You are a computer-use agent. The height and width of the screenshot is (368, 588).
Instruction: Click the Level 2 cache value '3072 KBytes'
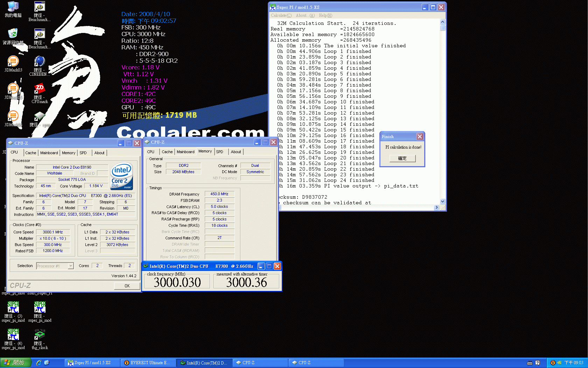pos(117,245)
